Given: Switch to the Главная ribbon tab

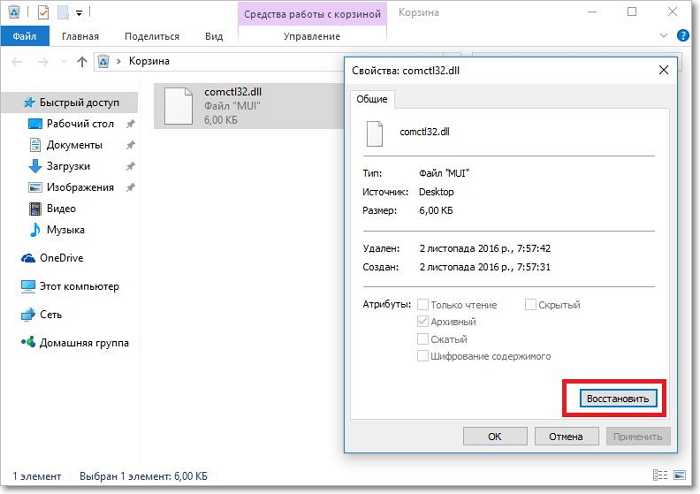Looking at the screenshot, I should 80,36.
